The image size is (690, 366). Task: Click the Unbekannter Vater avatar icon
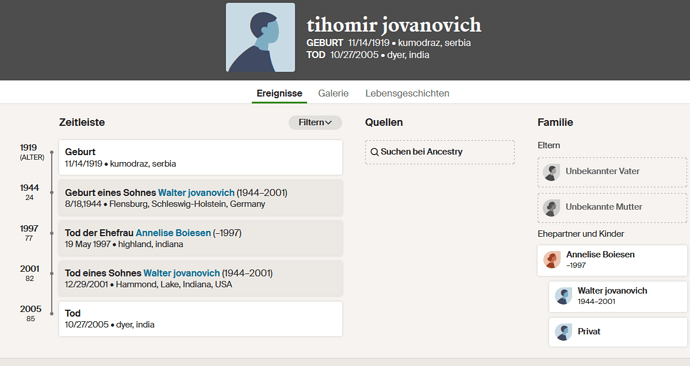(x=551, y=172)
